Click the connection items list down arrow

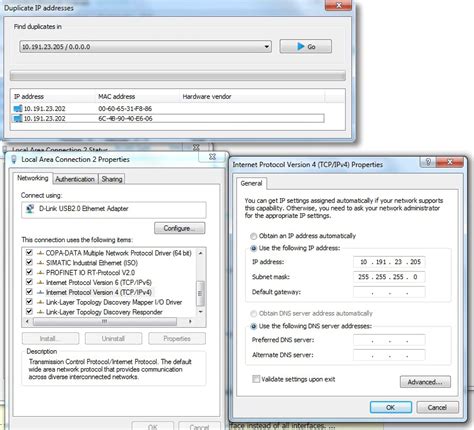pos(200,312)
